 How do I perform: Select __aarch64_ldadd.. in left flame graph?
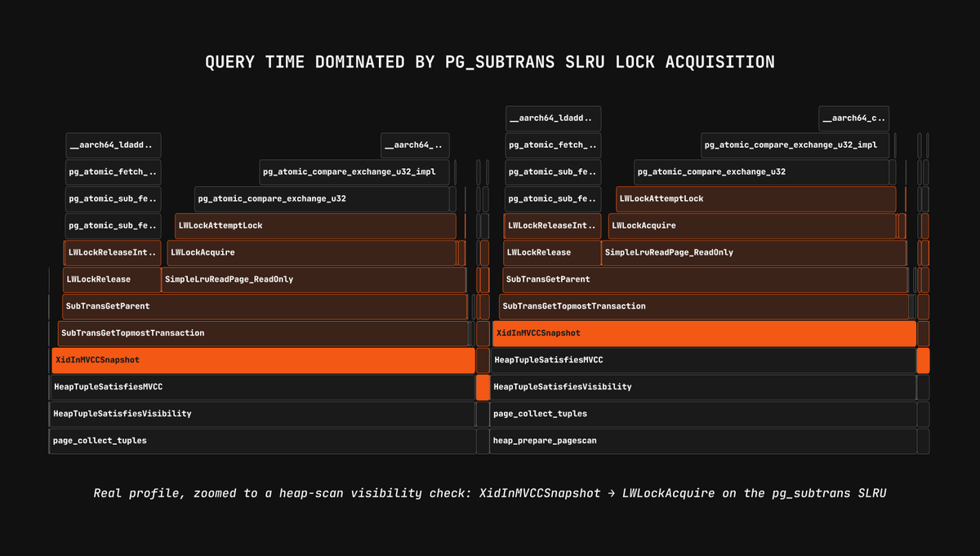click(x=114, y=145)
